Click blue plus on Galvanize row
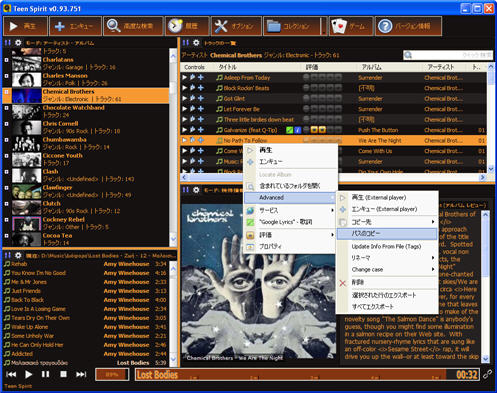 [201, 130]
